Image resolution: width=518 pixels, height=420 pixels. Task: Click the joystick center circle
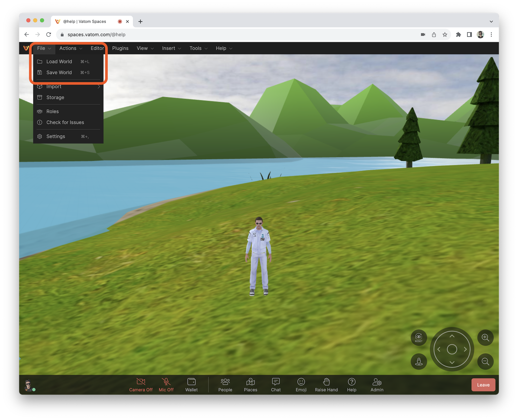452,349
